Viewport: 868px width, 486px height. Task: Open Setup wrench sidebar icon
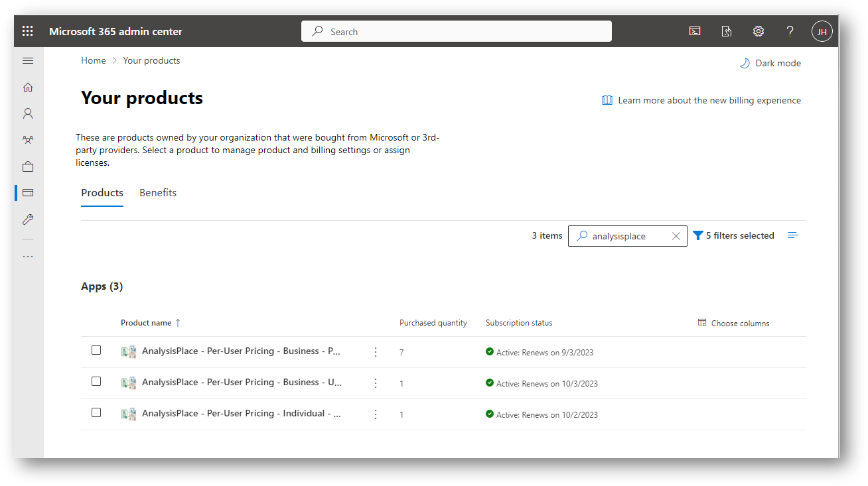[28, 219]
